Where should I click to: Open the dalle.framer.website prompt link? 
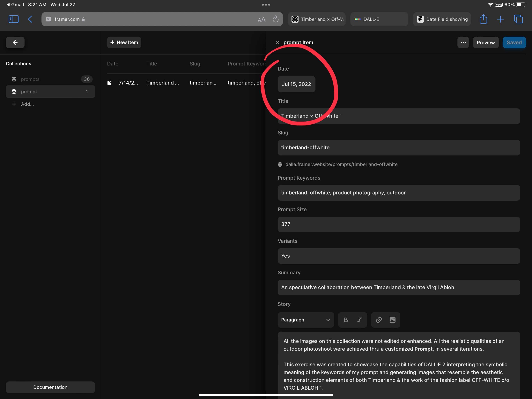tap(341, 164)
